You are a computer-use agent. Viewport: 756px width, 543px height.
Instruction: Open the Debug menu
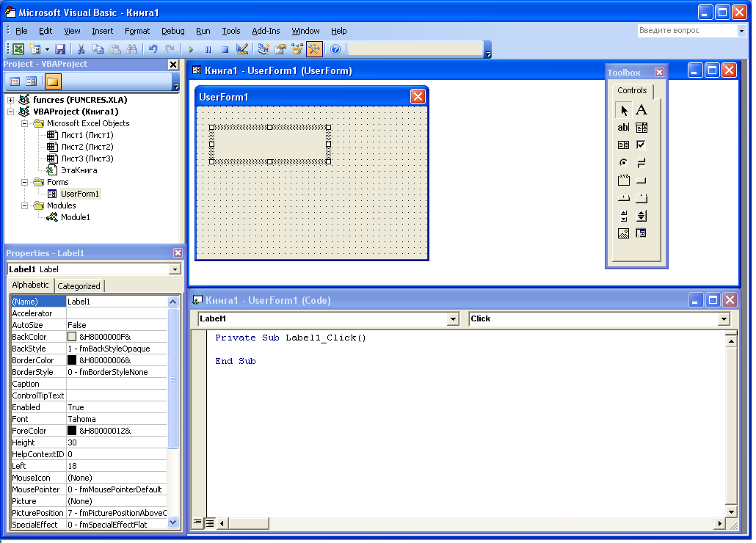[x=172, y=31]
